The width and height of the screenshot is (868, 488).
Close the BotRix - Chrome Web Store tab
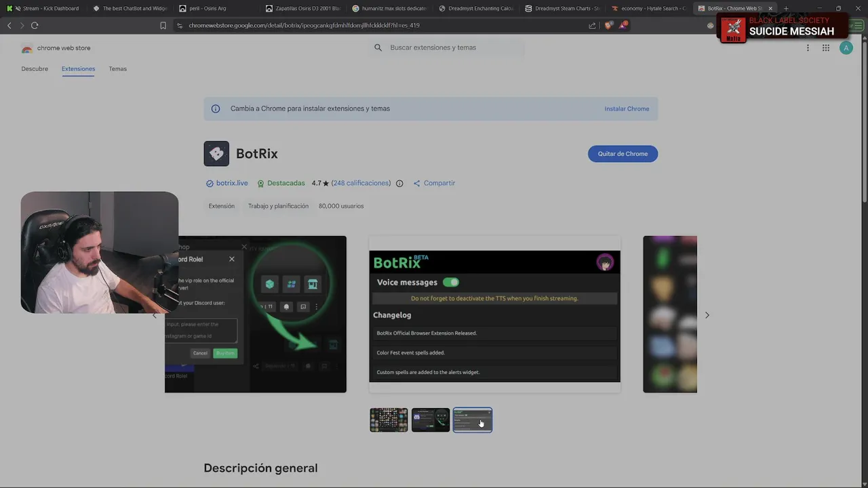[x=770, y=8]
